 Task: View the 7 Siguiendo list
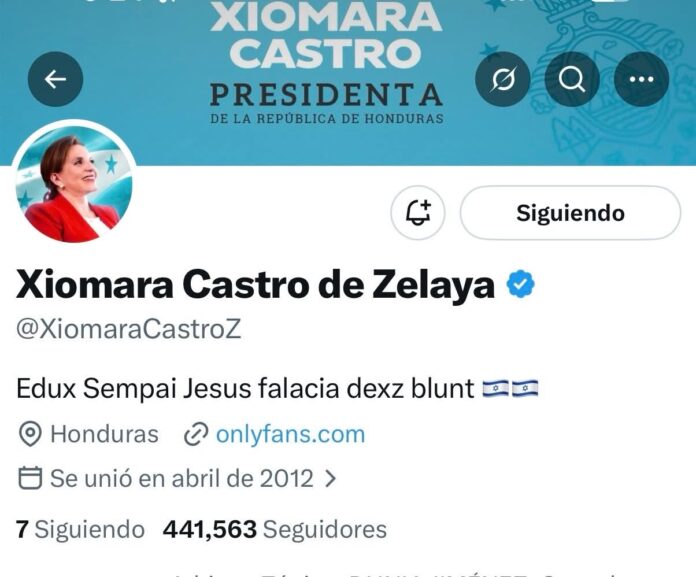click(x=80, y=529)
